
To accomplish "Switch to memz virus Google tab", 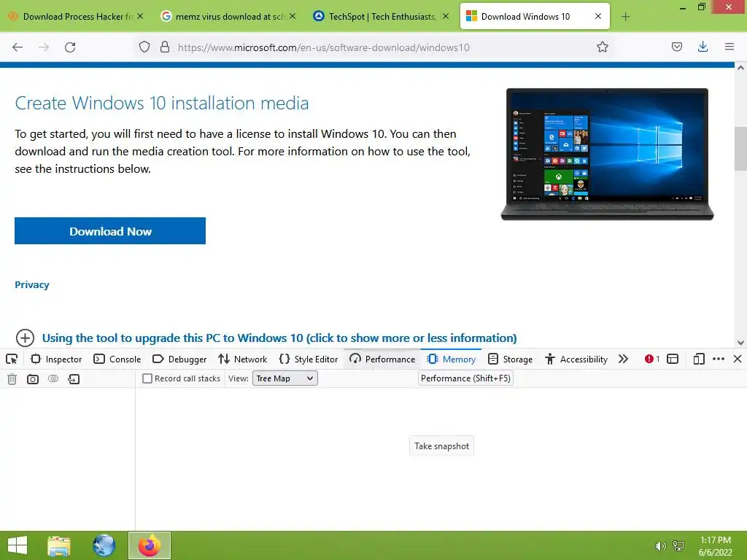I will 230,17.
